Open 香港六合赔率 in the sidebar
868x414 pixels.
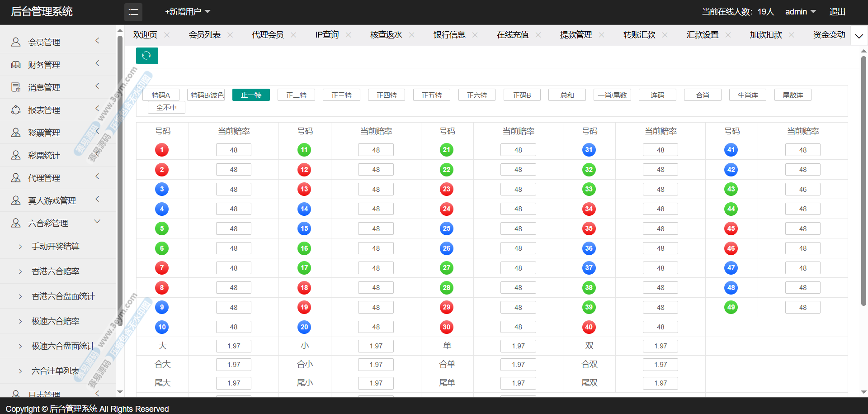click(x=56, y=271)
